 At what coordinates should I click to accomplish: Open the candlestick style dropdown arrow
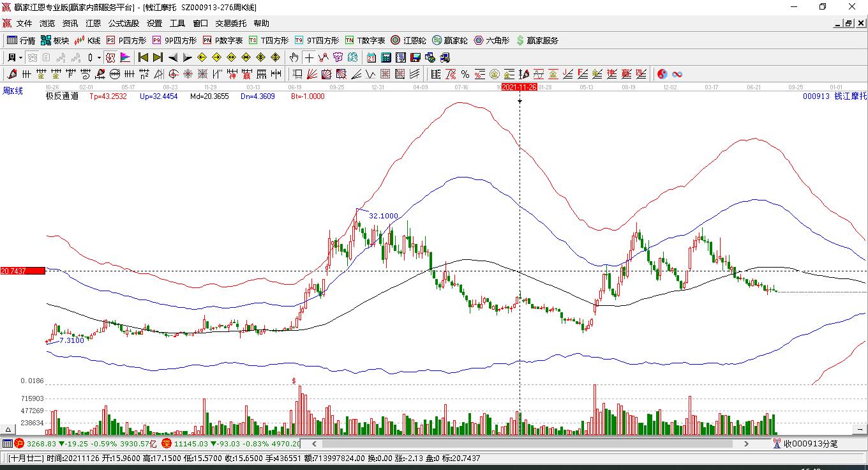point(99,57)
